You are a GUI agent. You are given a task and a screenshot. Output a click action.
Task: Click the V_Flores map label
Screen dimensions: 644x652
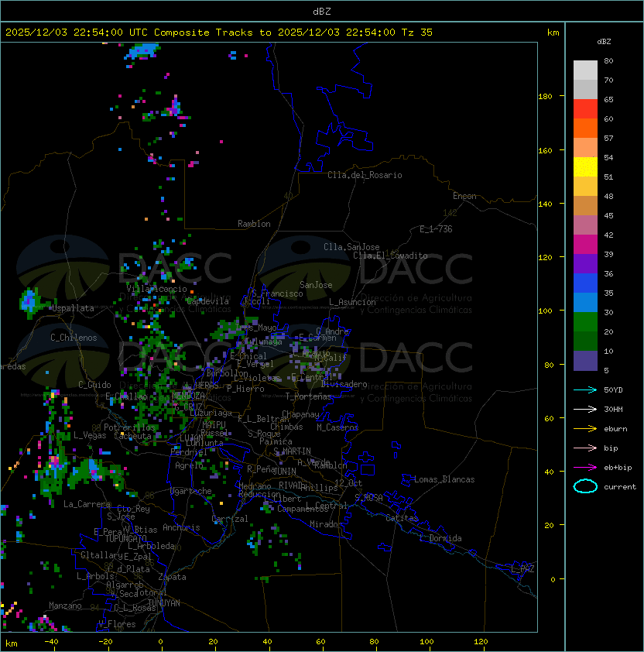pyautogui.click(x=117, y=624)
